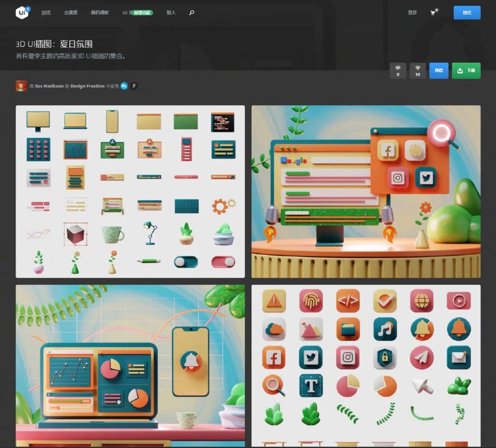Open the monitor with social icons thumbnail
This screenshot has width=496, height=448.
tap(366, 191)
